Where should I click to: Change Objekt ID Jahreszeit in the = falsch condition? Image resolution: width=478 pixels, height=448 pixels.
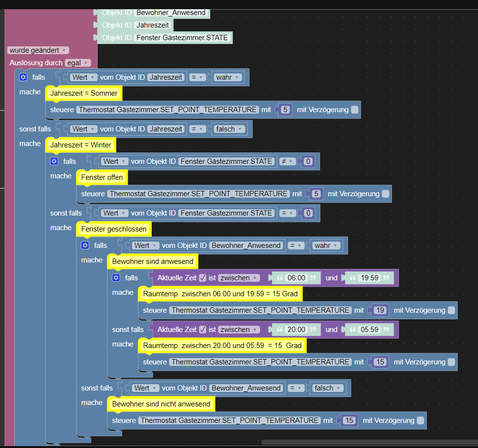(166, 129)
